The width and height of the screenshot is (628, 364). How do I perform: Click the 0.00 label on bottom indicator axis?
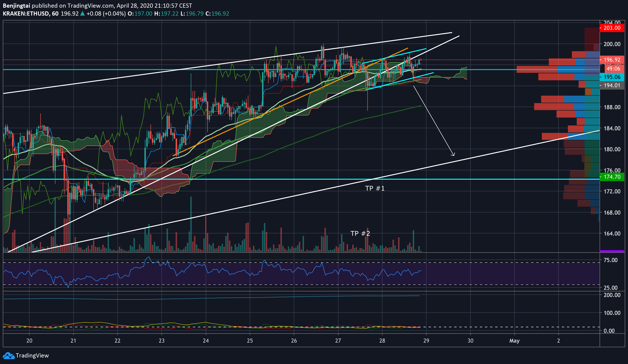(609, 331)
